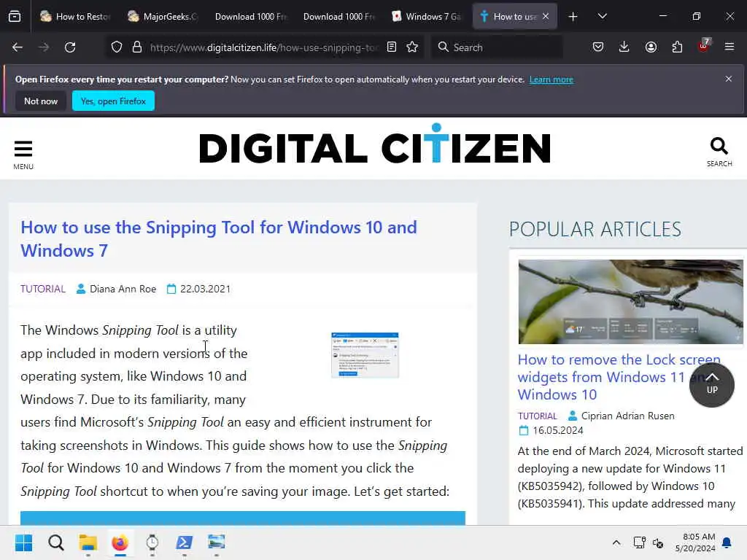Image resolution: width=747 pixels, height=560 pixels.
Task: Click the Firefox Search box
Action: click(x=497, y=47)
